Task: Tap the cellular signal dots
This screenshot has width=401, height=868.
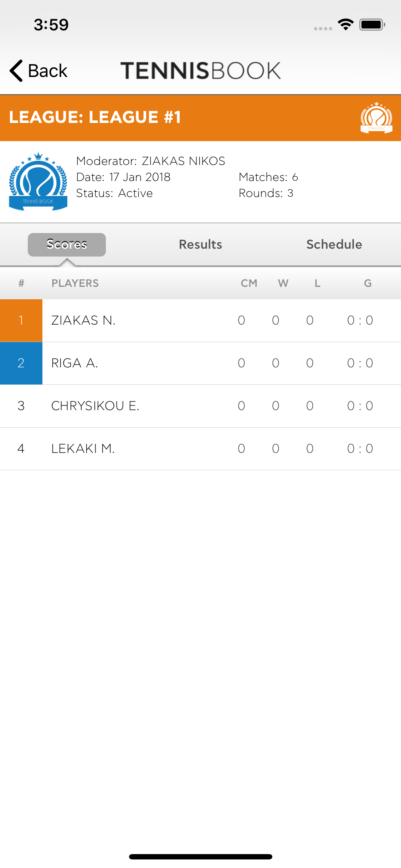Action: point(323,29)
